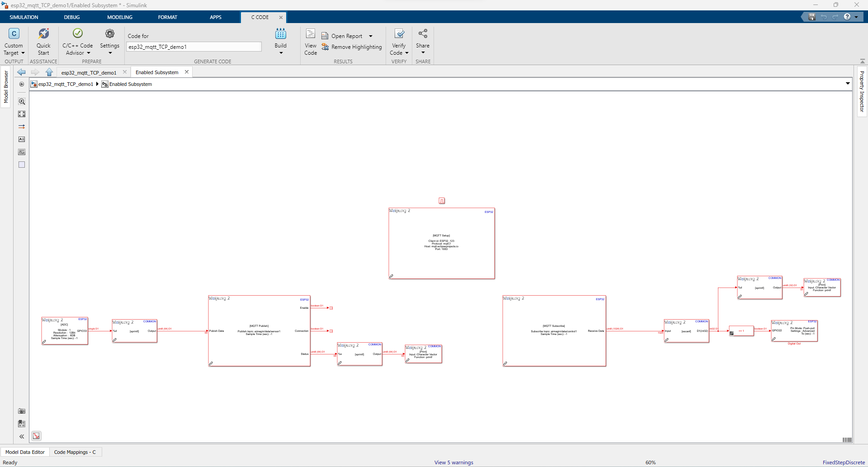Click Verify Code icon
This screenshot has height=467, width=868.
(x=399, y=34)
